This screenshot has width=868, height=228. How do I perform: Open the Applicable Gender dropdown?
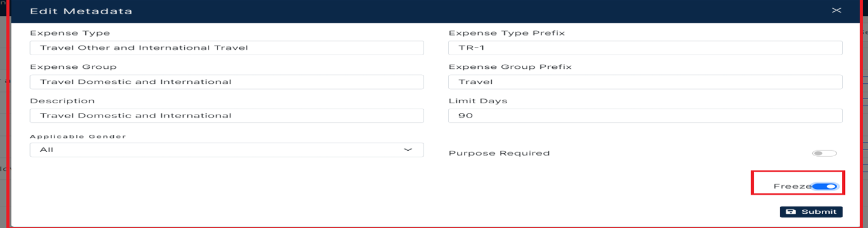coord(227,150)
